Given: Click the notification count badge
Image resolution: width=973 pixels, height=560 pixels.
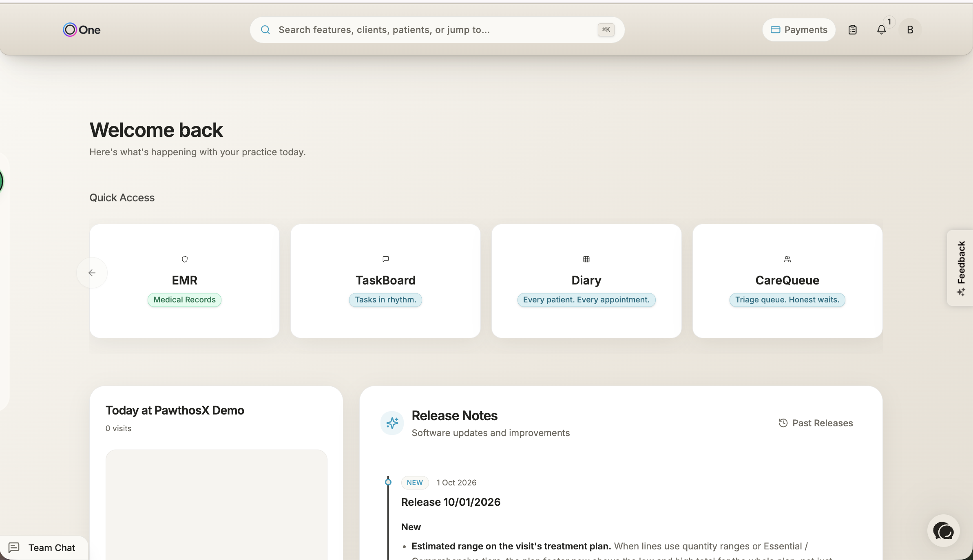Looking at the screenshot, I should (889, 22).
